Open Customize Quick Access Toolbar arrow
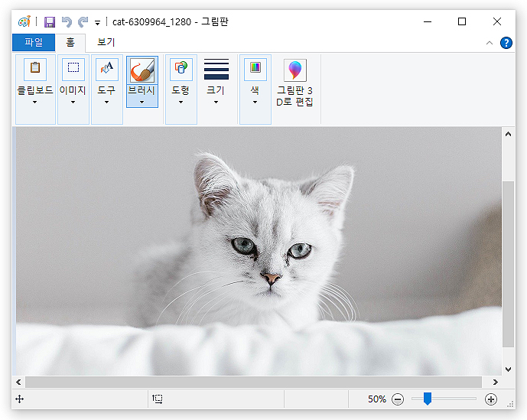527x420 pixels. (97, 23)
